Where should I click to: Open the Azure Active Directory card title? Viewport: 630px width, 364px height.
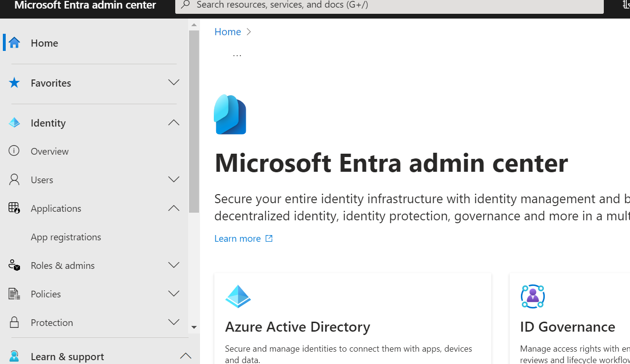(298, 327)
